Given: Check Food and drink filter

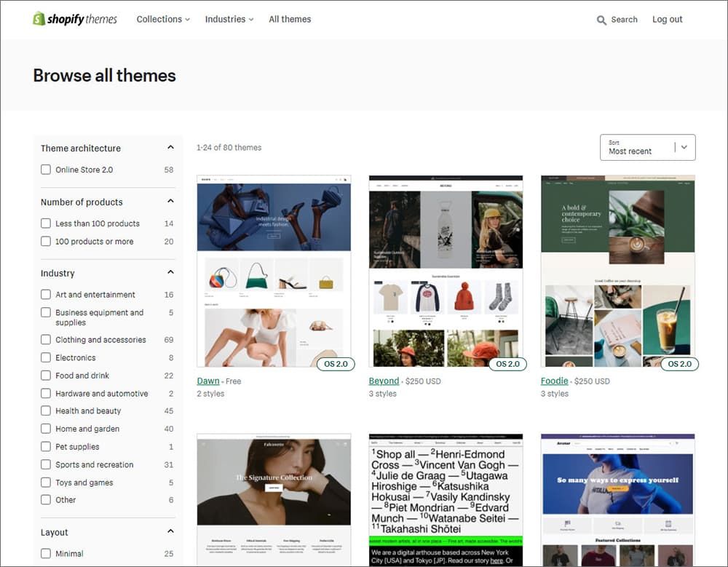Looking at the screenshot, I should click(x=45, y=376).
